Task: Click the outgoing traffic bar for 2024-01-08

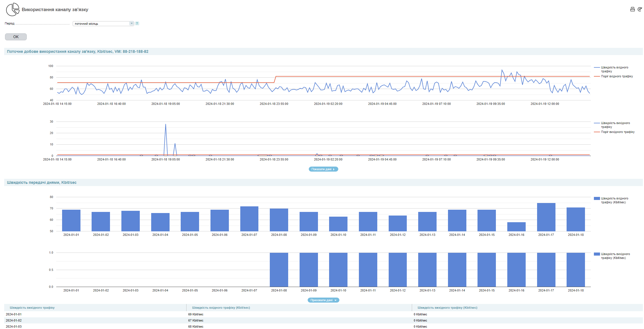Action: tap(279, 270)
